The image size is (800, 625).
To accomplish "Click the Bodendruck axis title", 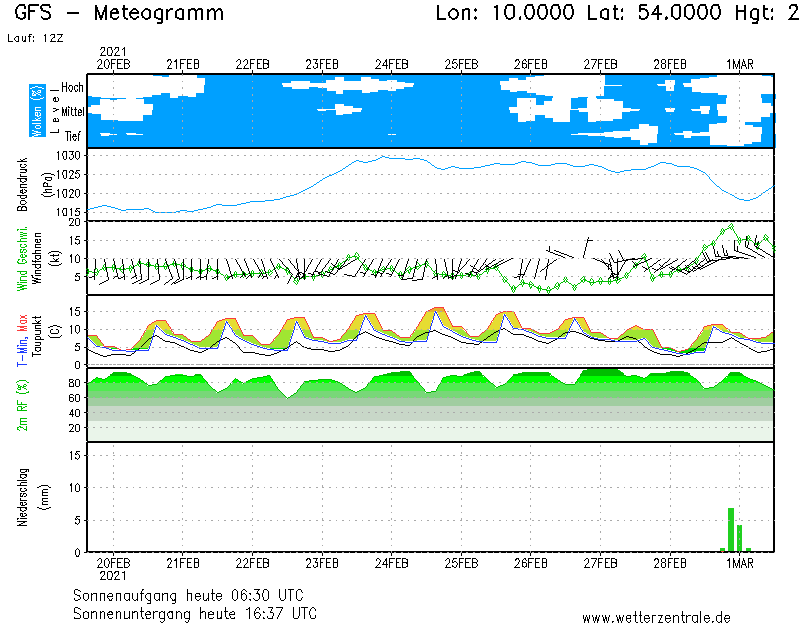I will tap(23, 185).
